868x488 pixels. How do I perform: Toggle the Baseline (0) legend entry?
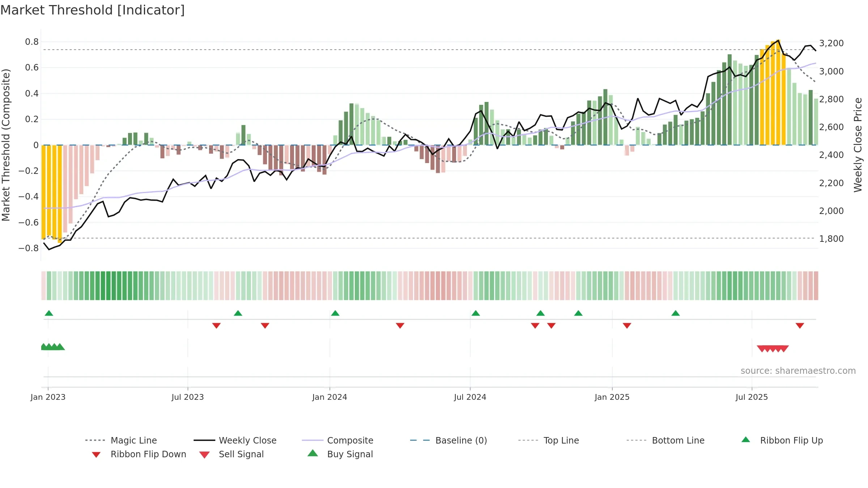(x=448, y=440)
